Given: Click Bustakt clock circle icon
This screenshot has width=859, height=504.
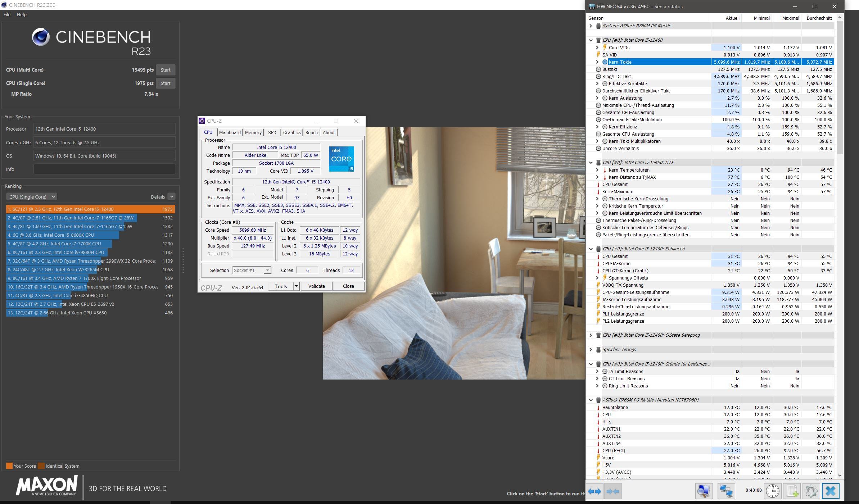Looking at the screenshot, I should tap(598, 69).
